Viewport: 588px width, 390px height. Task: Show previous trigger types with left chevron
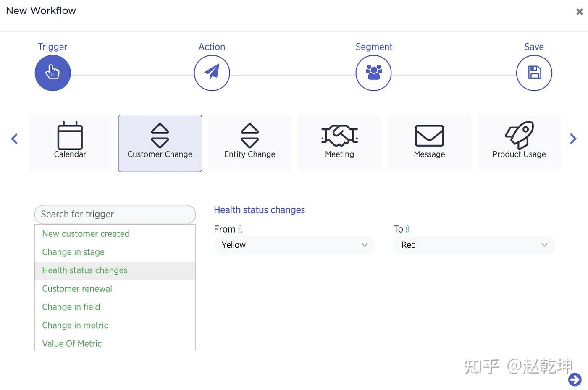click(x=14, y=139)
